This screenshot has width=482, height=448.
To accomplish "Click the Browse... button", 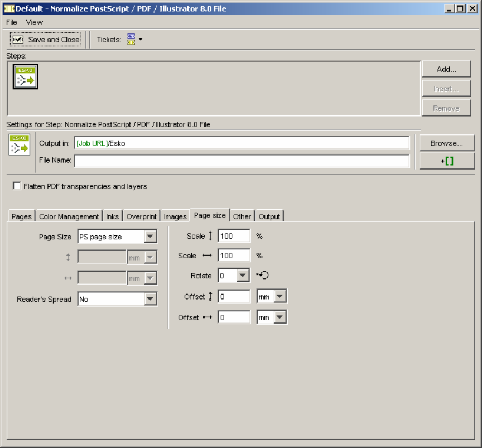I will point(446,143).
